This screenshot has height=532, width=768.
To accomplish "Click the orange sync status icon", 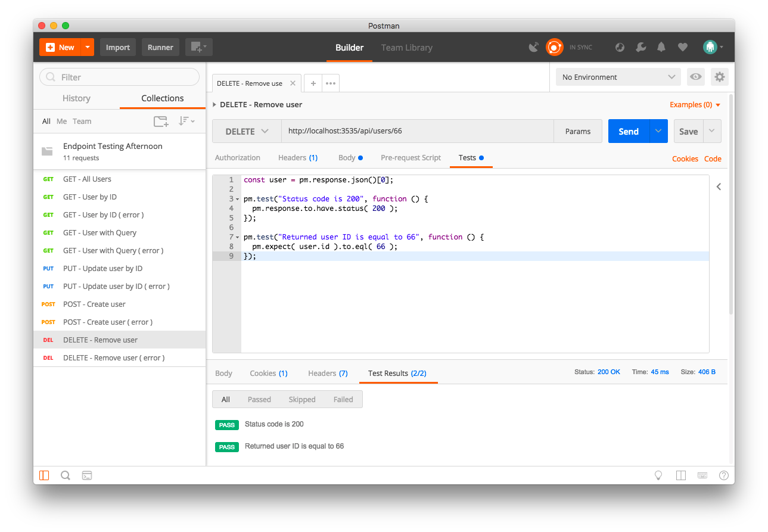I will [x=555, y=47].
